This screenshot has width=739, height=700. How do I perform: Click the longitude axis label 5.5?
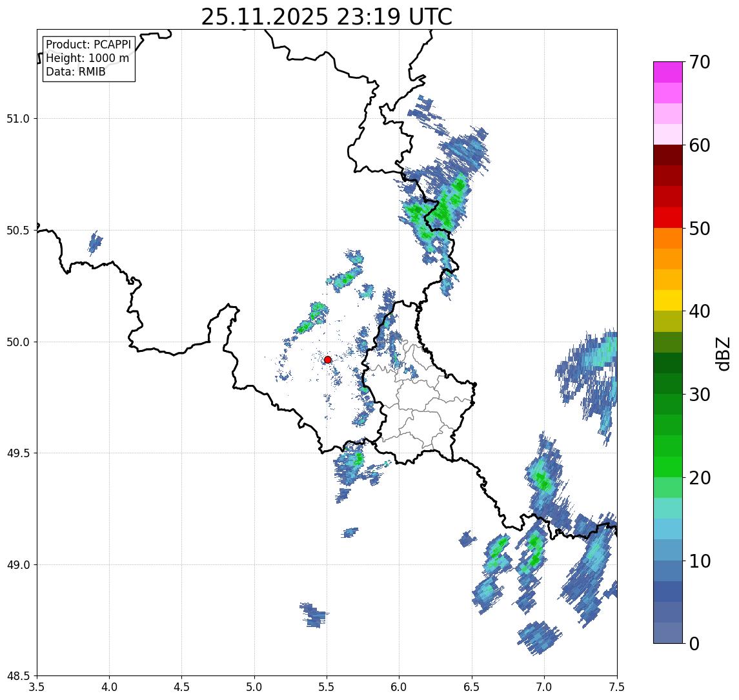(327, 687)
